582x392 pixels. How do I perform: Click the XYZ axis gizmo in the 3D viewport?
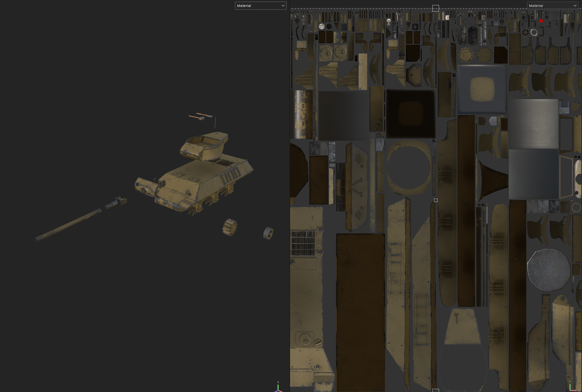point(278,387)
